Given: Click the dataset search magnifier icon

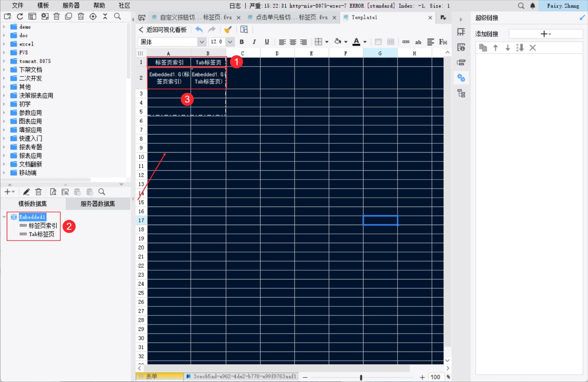Looking at the screenshot, I should pos(102,192).
